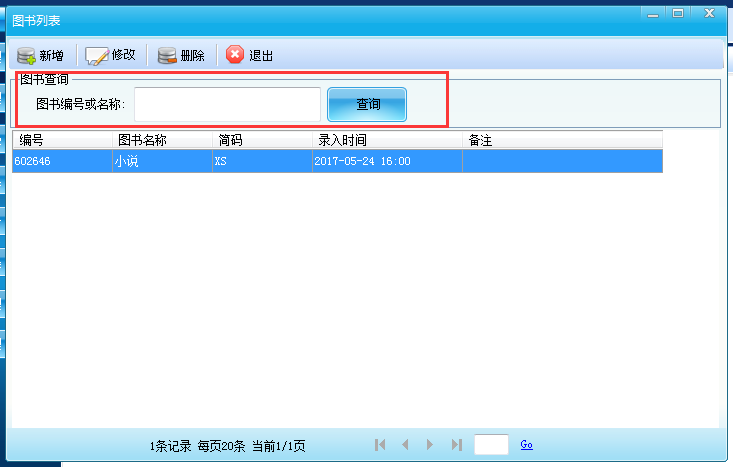This screenshot has width=733, height=467.
Task: Click the 2017-05-24 16:00 cell
Action: tap(387, 161)
